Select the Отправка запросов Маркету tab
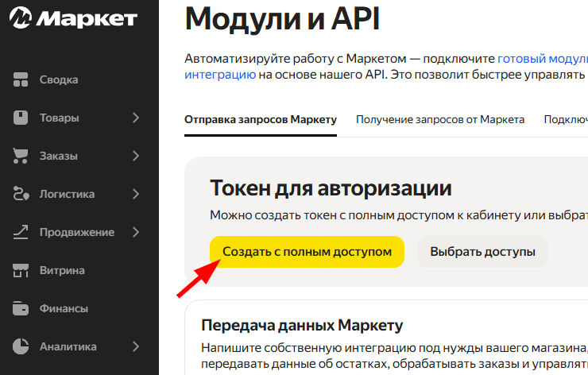588x375 pixels. [261, 120]
